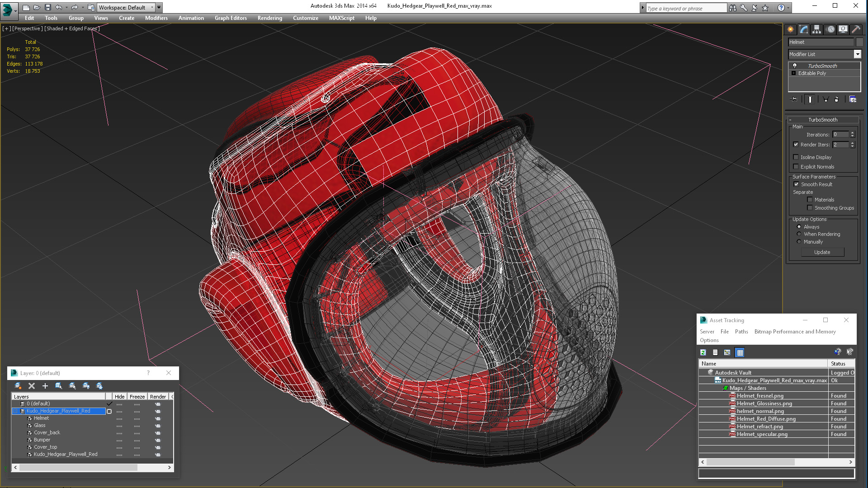Screen dimensions: 868x488
Task: Click the Save File floppy disk icon
Action: (47, 7)
